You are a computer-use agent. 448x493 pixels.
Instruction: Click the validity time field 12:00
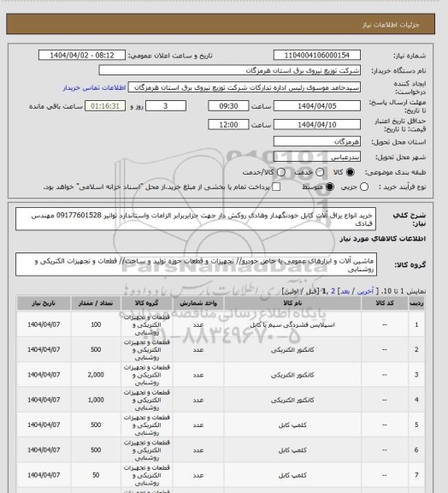(228, 124)
